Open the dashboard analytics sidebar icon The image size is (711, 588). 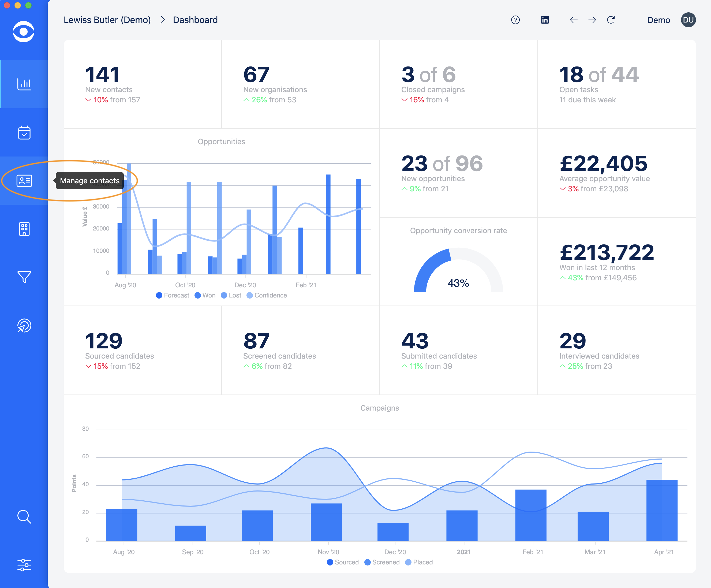click(24, 84)
